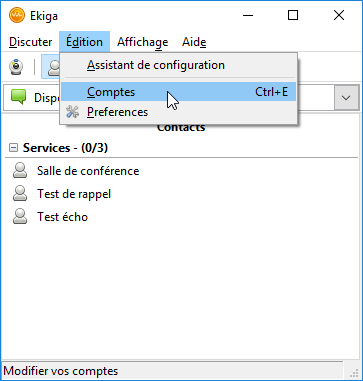Select the contacts view toolbar icon
This screenshot has width=363, height=381.
point(51,67)
